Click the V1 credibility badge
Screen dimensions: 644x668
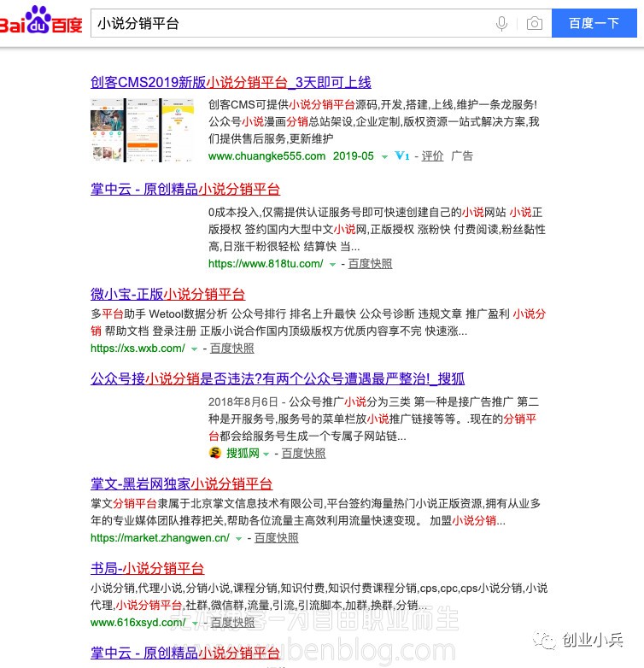pyautogui.click(x=401, y=156)
